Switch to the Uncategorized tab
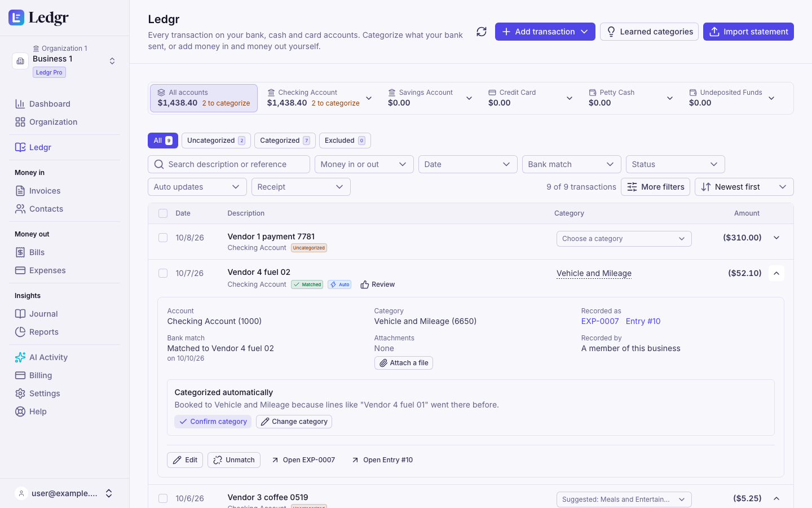Screen dimensions: 812x508 tap(216, 141)
